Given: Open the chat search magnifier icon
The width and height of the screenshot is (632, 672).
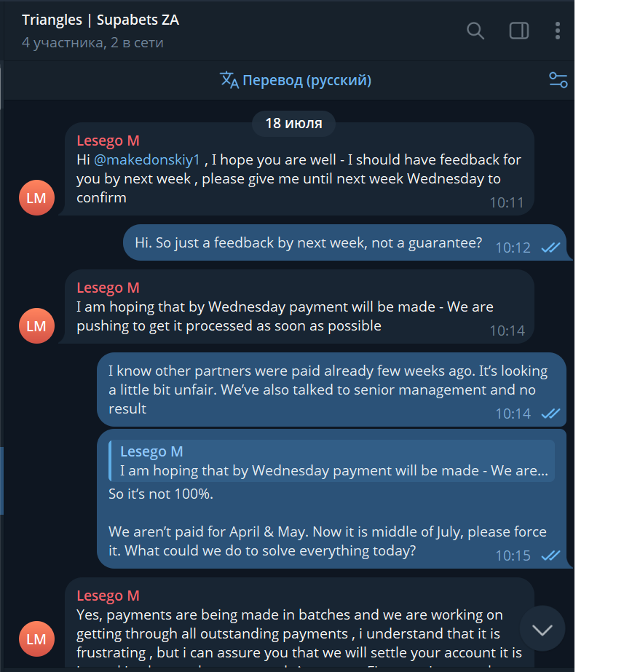Looking at the screenshot, I should coord(475,31).
